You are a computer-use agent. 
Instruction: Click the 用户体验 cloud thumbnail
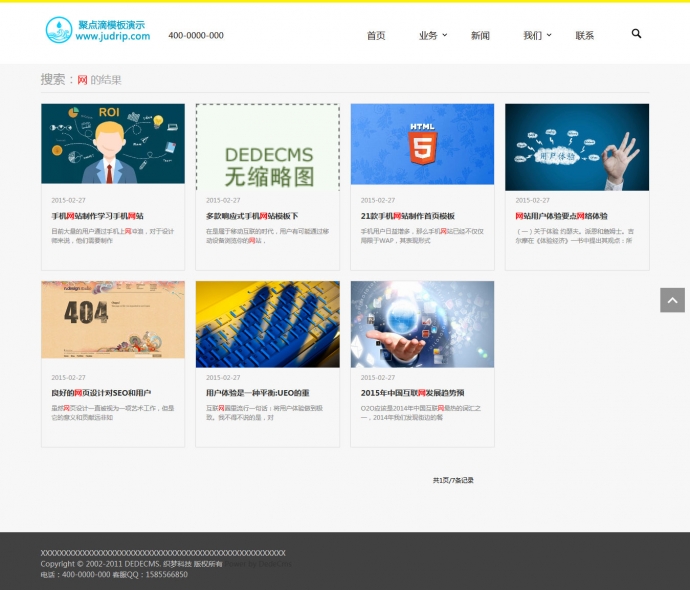tap(577, 147)
